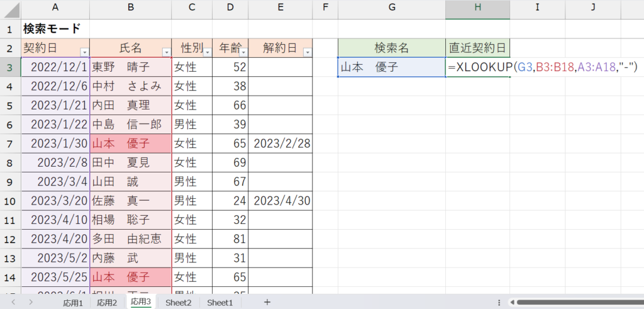Select column B header
Viewport: 644px width, 309px height.
(130, 9)
